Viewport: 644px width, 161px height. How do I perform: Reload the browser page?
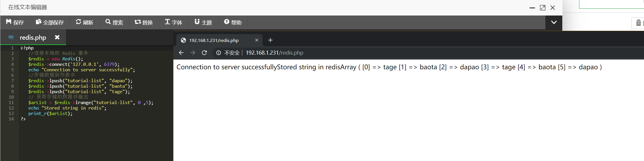(x=204, y=53)
